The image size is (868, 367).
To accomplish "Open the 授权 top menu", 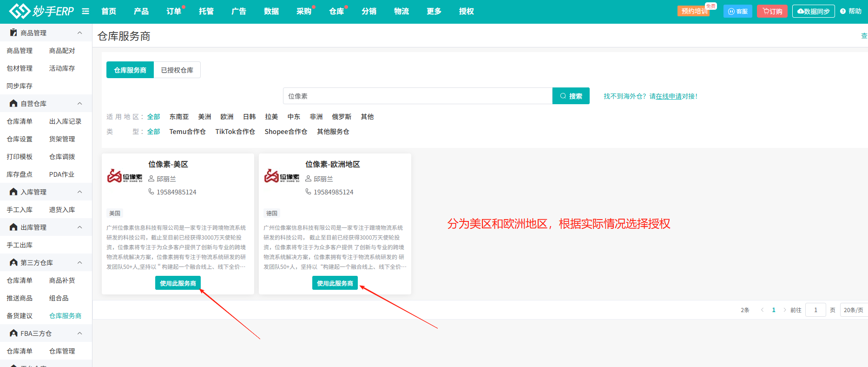I will [467, 11].
